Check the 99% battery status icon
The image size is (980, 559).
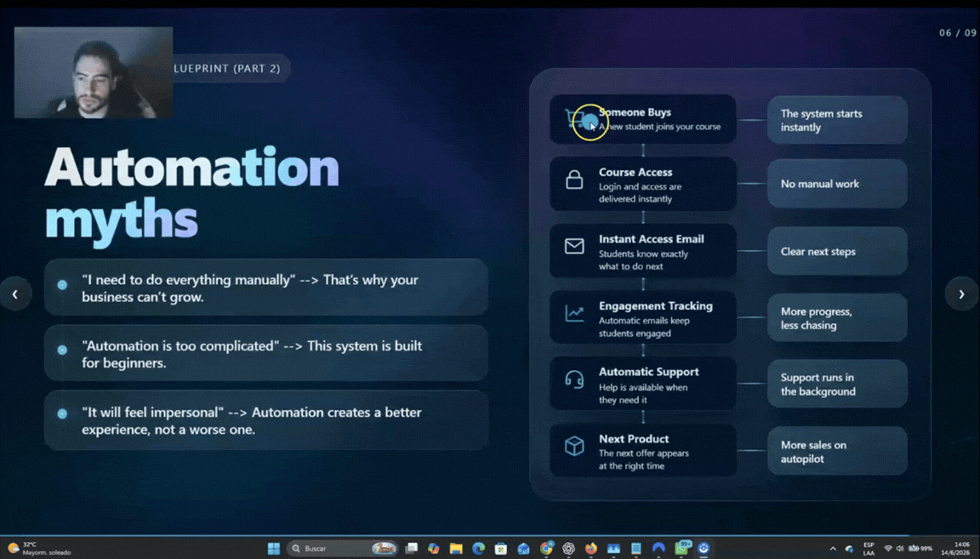pos(920,549)
